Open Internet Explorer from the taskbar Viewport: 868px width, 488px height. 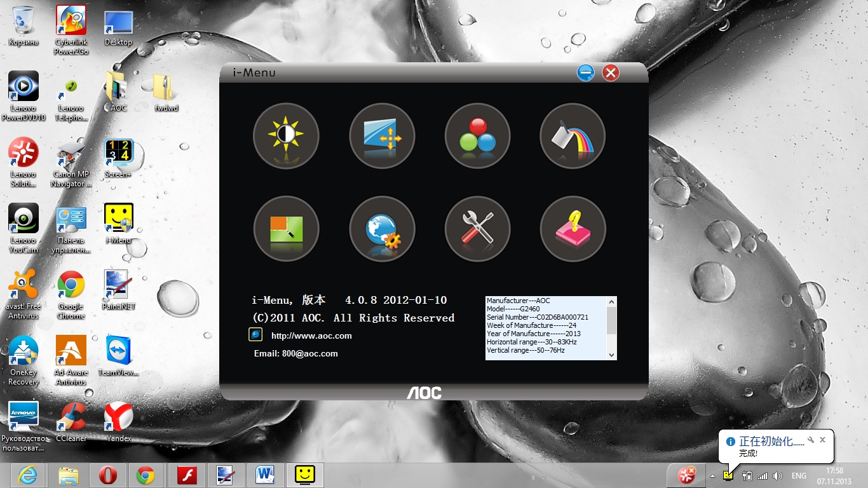point(28,475)
